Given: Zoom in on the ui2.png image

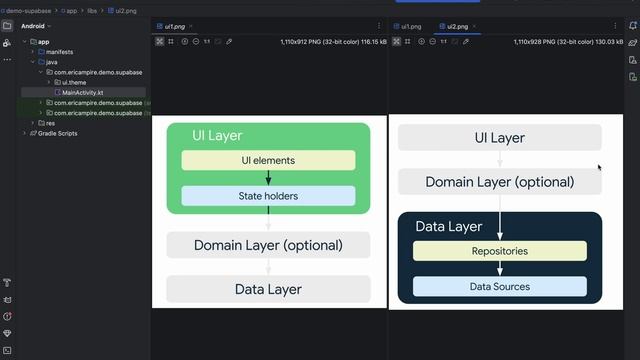Looking at the screenshot, I should point(421,42).
